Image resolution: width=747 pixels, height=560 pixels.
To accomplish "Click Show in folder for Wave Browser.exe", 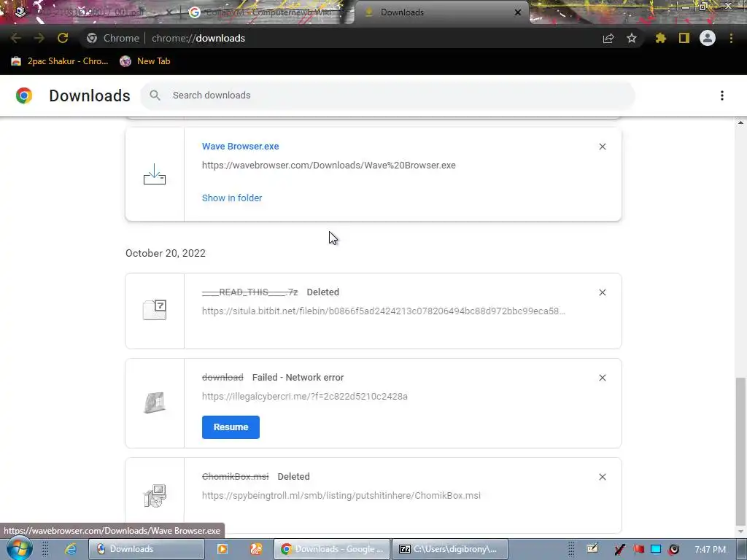I will (x=232, y=198).
